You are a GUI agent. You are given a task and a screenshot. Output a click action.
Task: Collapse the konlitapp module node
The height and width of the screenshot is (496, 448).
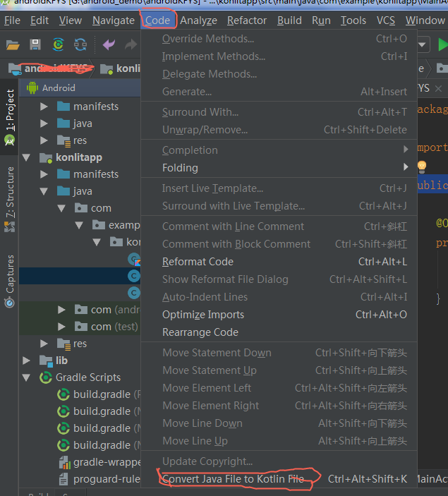click(26, 157)
